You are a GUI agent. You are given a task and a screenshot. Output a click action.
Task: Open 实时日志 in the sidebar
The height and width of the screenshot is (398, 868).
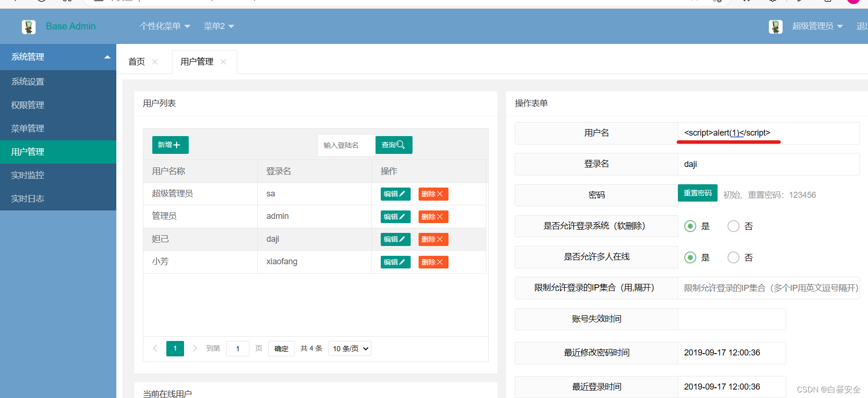pyautogui.click(x=58, y=199)
